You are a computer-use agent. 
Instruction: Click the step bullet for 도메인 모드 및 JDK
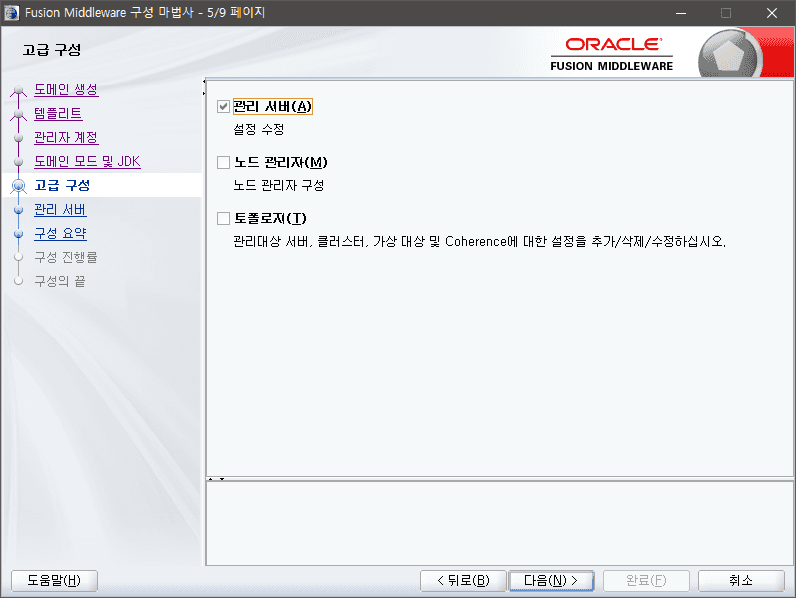coord(19,161)
